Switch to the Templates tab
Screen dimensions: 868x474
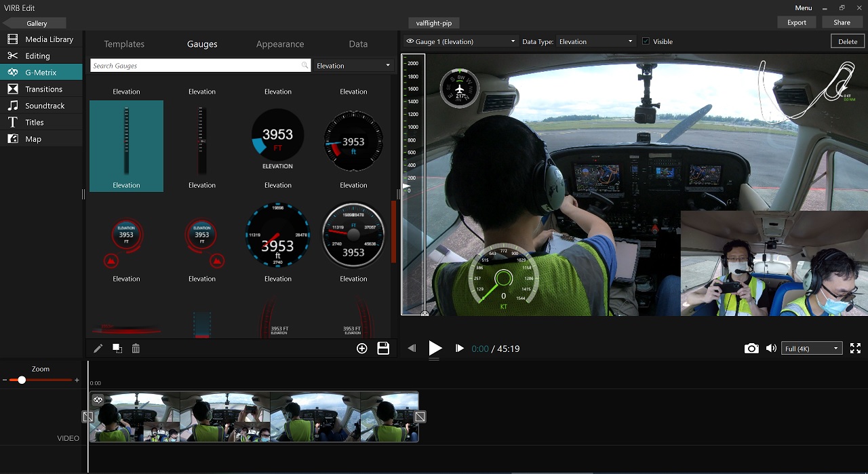click(x=124, y=44)
